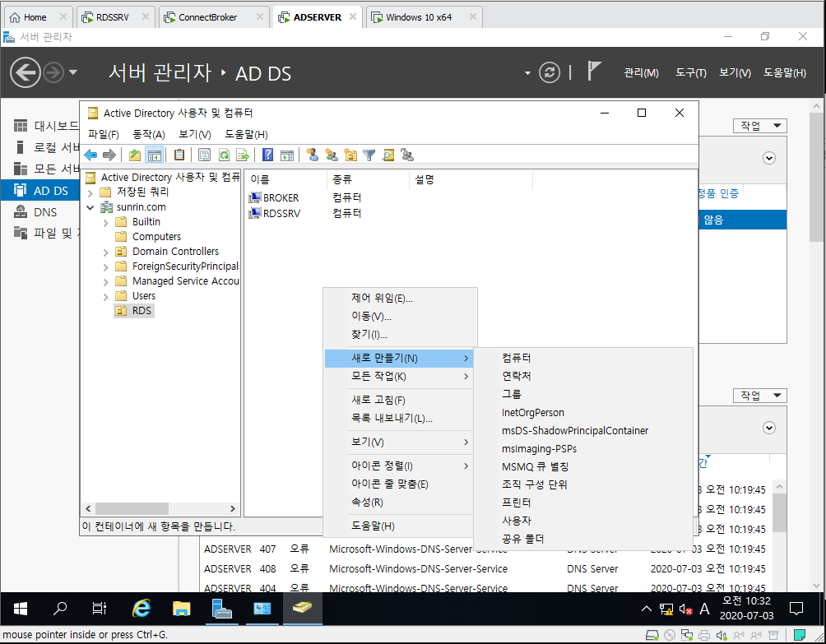Open the notifications flag in Server Manager

tap(594, 71)
